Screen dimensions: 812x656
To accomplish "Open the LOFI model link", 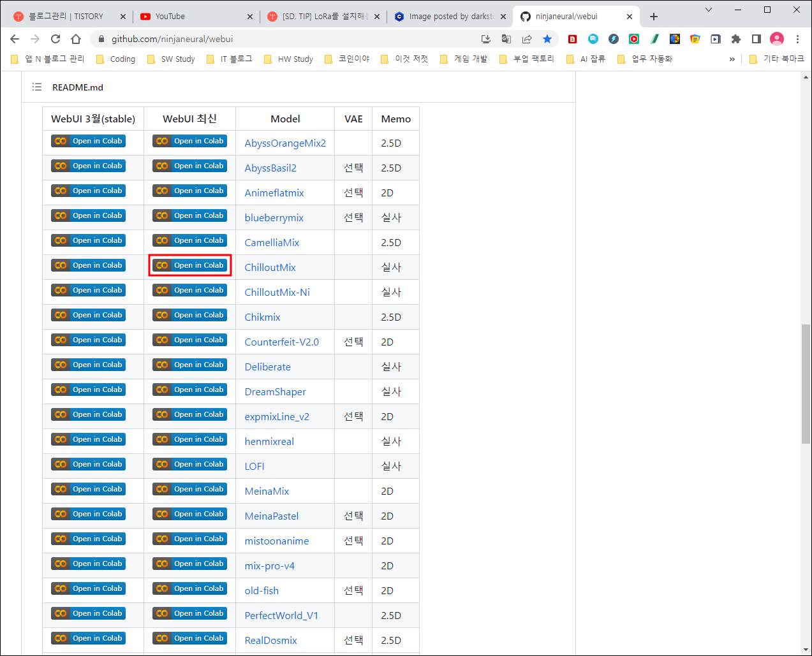I will tap(254, 467).
